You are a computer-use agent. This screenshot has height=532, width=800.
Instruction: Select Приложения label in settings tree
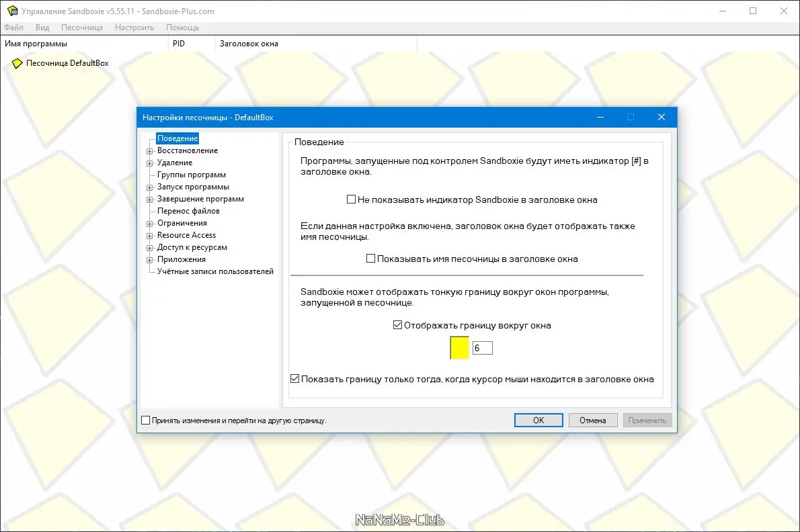coord(181,259)
